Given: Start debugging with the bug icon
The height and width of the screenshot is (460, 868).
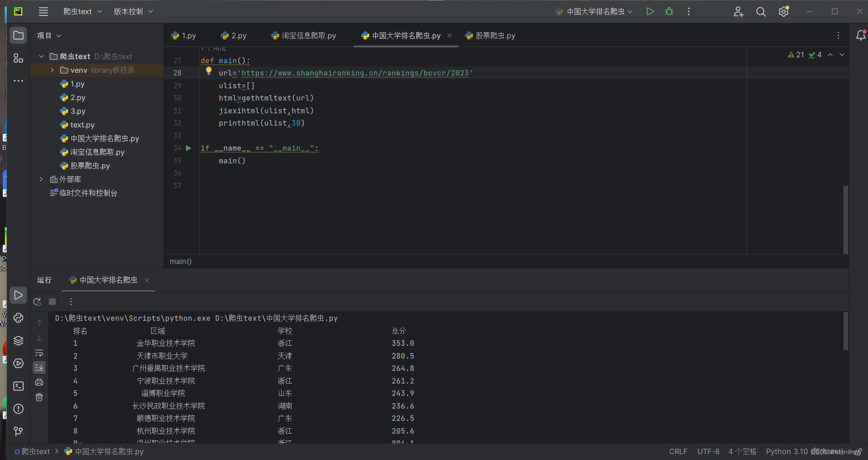Looking at the screenshot, I should [x=669, y=11].
